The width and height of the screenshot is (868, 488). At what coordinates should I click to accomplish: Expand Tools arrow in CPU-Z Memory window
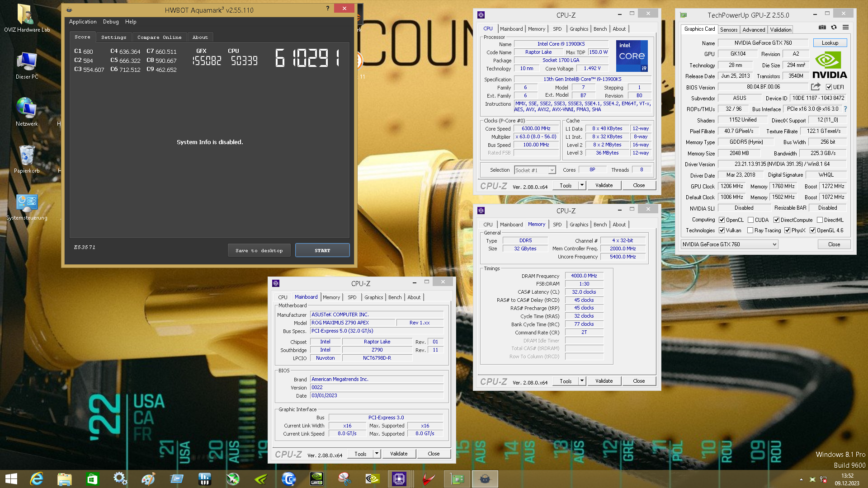[x=582, y=381]
